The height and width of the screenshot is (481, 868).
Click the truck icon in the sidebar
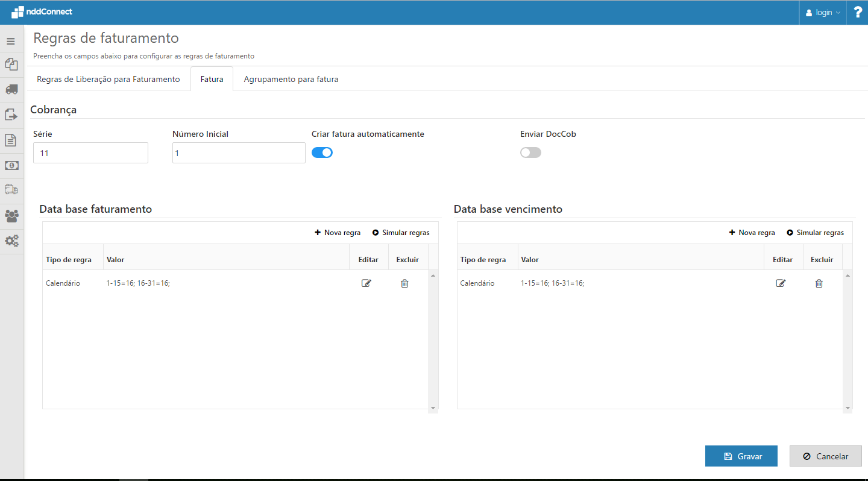[11, 89]
